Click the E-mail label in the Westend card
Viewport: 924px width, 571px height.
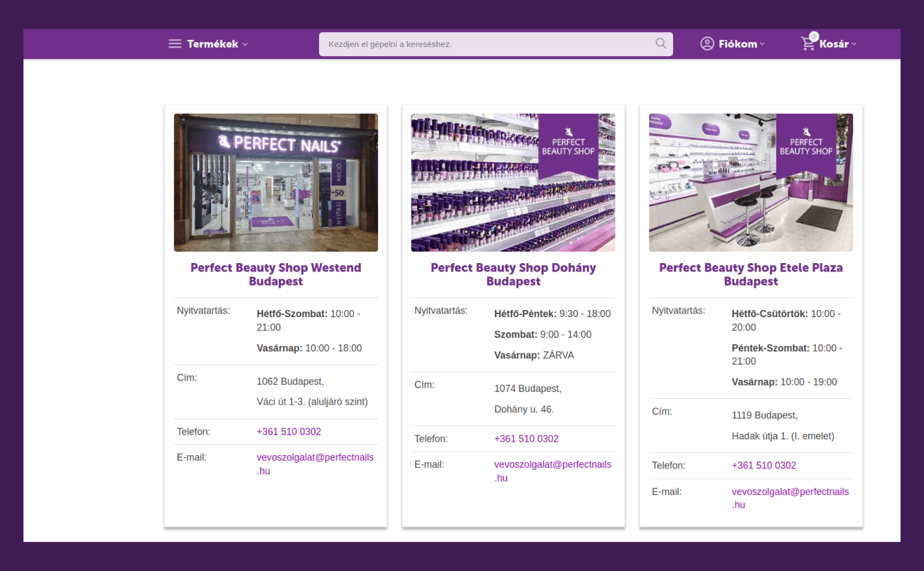(x=192, y=457)
